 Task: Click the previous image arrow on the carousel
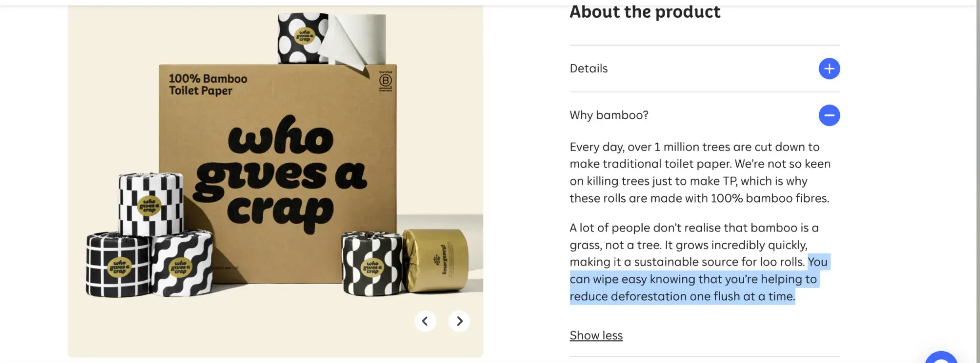click(x=426, y=321)
